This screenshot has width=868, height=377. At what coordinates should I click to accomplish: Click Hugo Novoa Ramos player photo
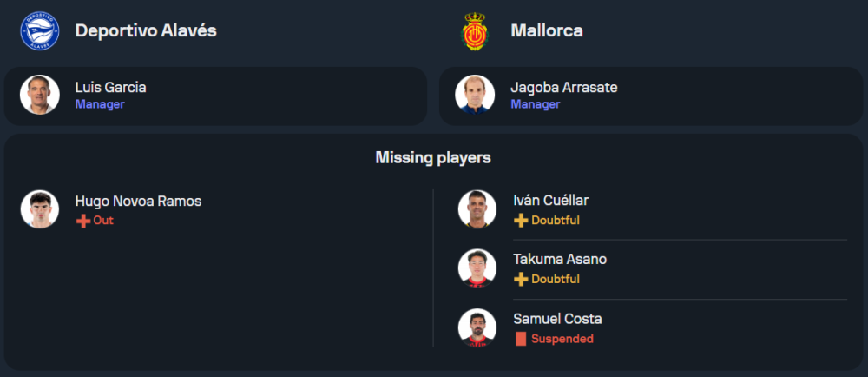click(x=40, y=209)
